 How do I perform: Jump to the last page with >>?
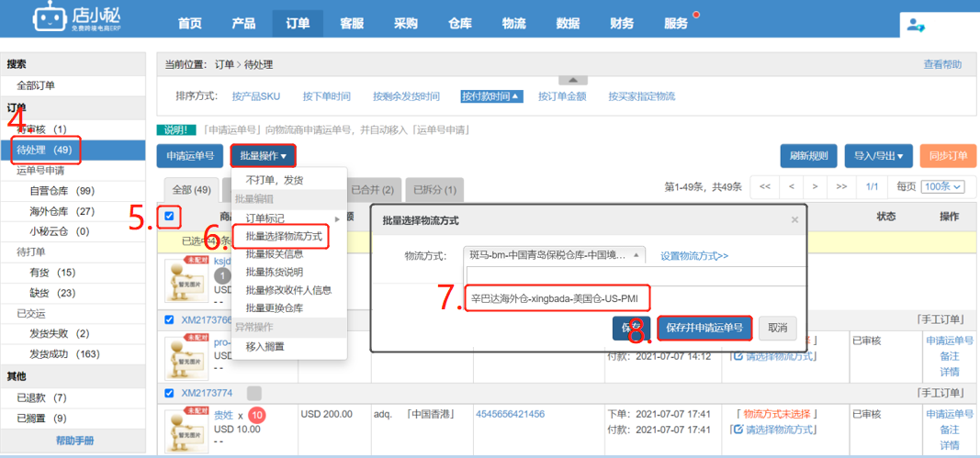(841, 187)
